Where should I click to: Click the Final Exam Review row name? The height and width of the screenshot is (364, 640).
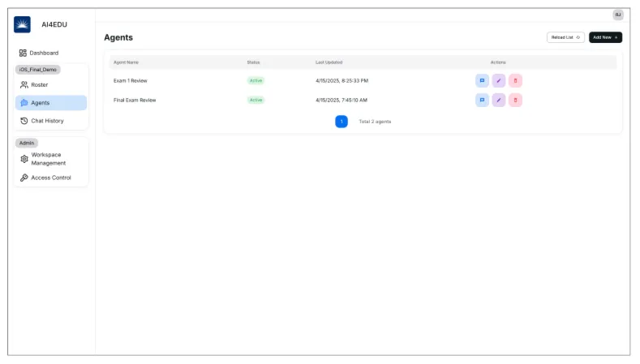(135, 100)
